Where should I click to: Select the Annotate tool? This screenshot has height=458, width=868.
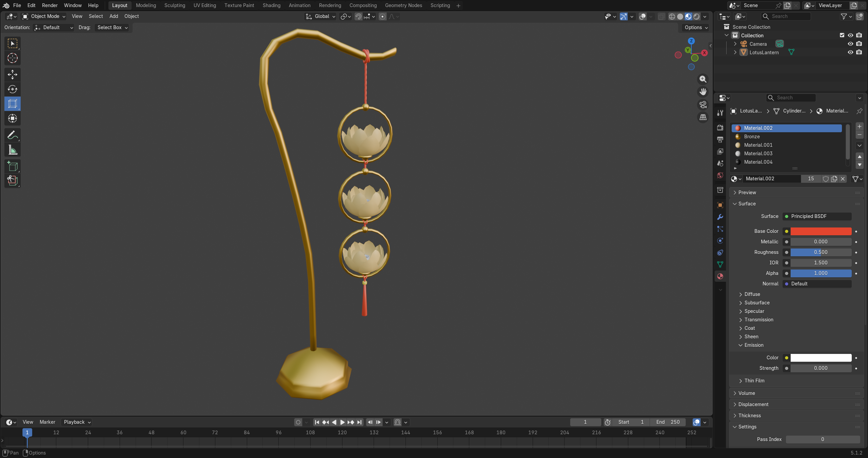tap(13, 135)
